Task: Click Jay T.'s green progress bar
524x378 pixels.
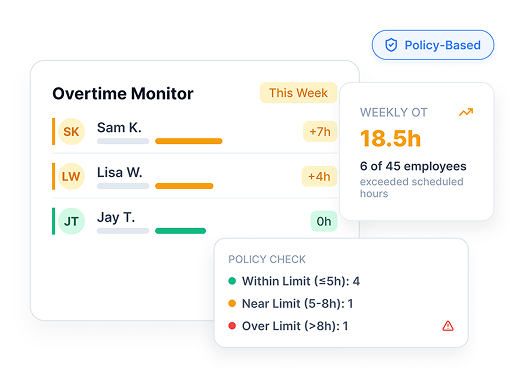Action: (x=180, y=231)
